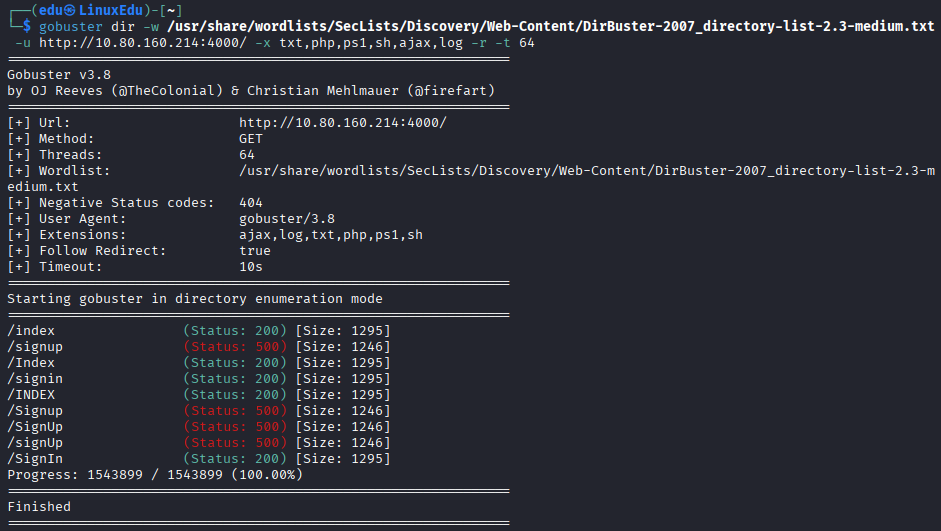Click the edu㉿LinuxEdu prompt username
The height and width of the screenshot is (531, 941).
click(x=91, y=10)
